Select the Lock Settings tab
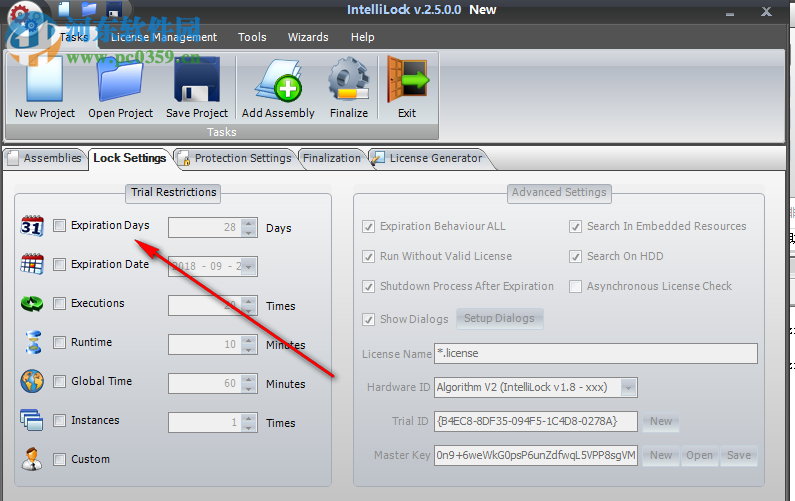The height and width of the screenshot is (501, 795). [x=130, y=158]
